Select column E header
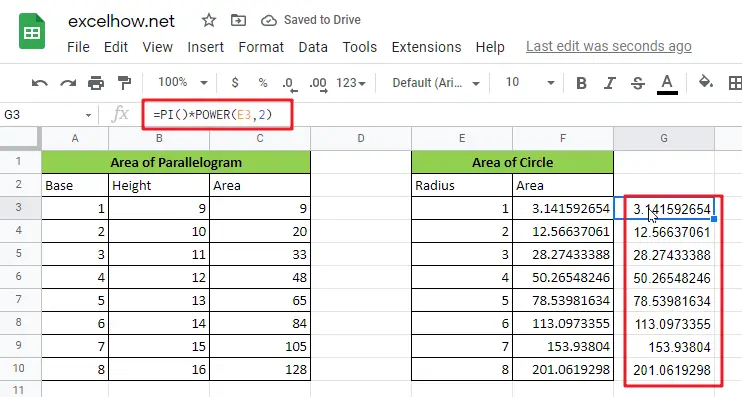 (462, 138)
